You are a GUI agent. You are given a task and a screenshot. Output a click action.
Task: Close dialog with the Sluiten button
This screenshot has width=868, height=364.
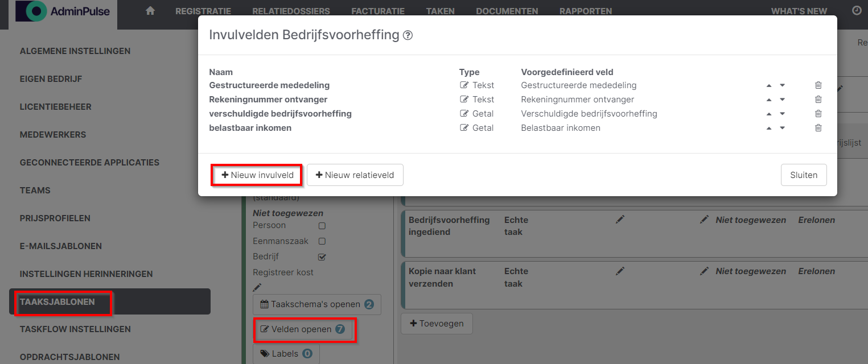tap(804, 175)
